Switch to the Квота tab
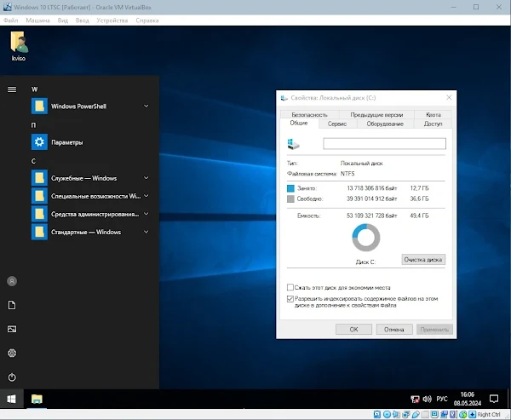The height and width of the screenshot is (420, 511). (x=433, y=114)
